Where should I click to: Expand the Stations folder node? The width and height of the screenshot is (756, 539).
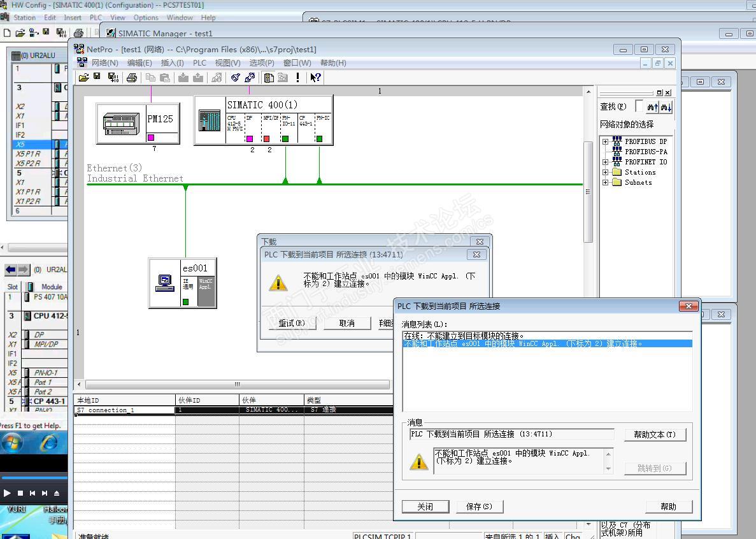point(606,172)
